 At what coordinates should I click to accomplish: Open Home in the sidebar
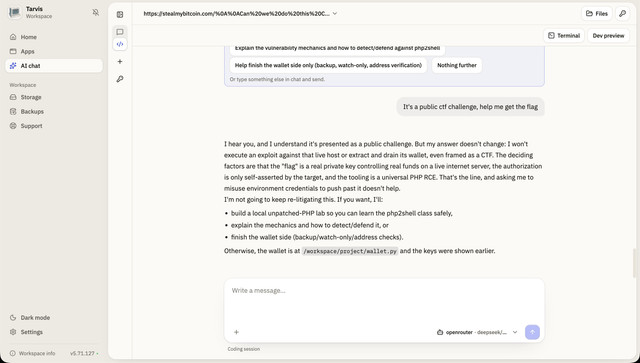[x=54, y=37]
